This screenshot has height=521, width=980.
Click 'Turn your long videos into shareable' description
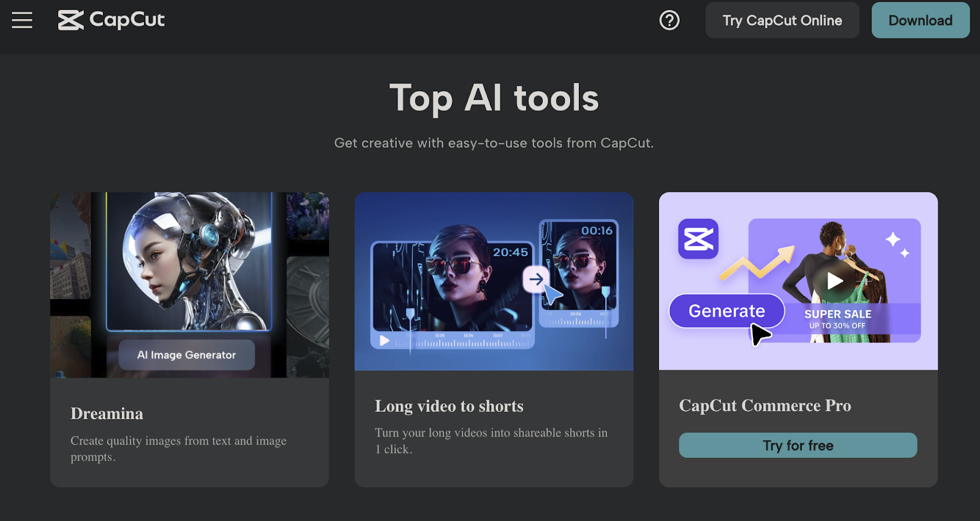tap(491, 441)
